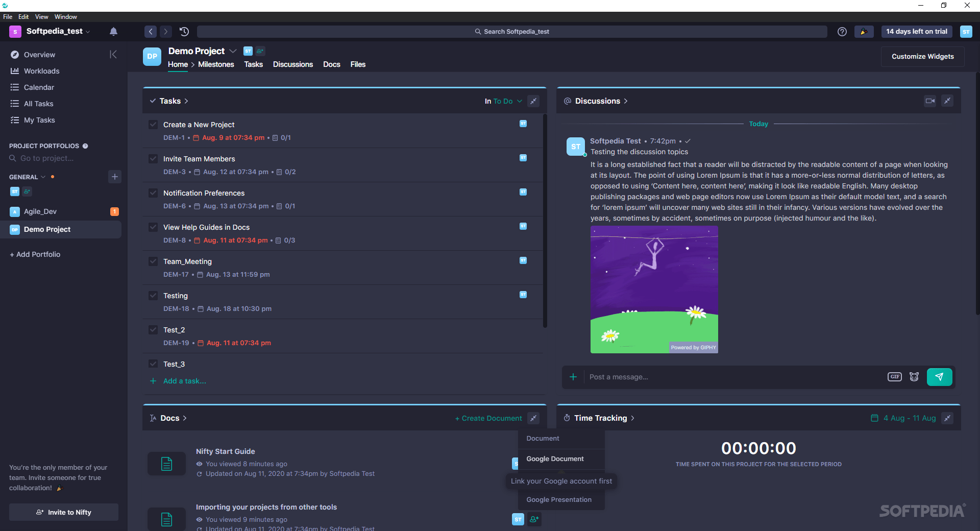Screen dimensions: 980x531
Task: Send the discussion message
Action: click(939, 377)
